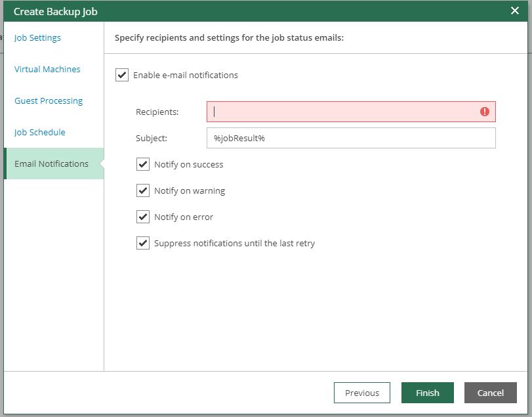The width and height of the screenshot is (532, 417).
Task: Click the Recipients field label
Action: tap(157, 112)
